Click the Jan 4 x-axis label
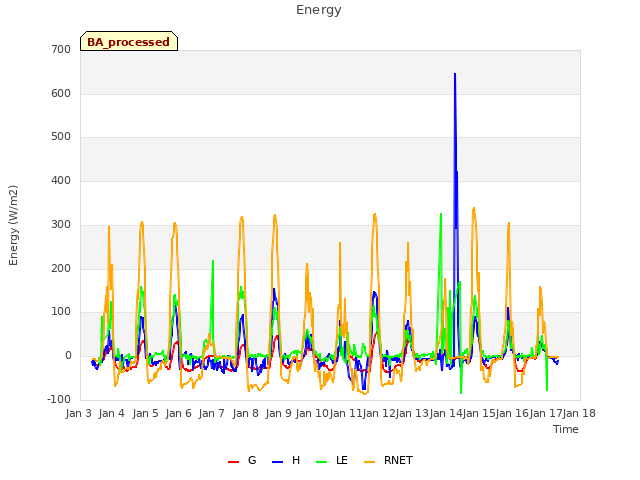The width and height of the screenshot is (640, 480). (112, 413)
